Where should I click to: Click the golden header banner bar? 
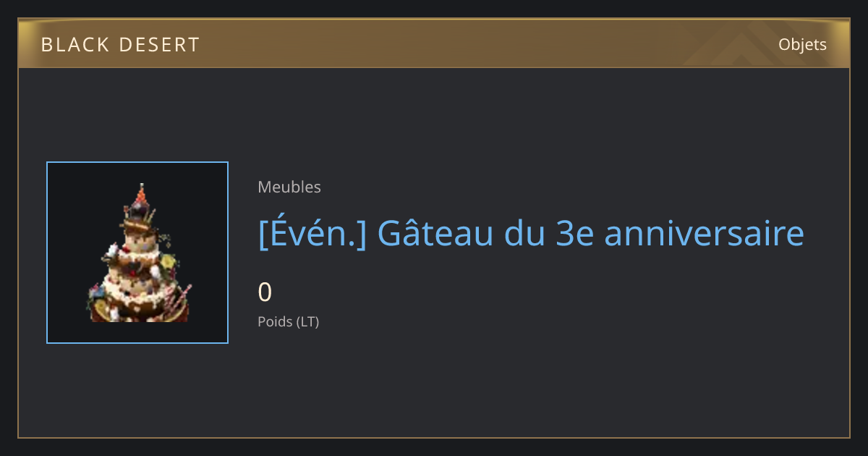click(x=434, y=43)
